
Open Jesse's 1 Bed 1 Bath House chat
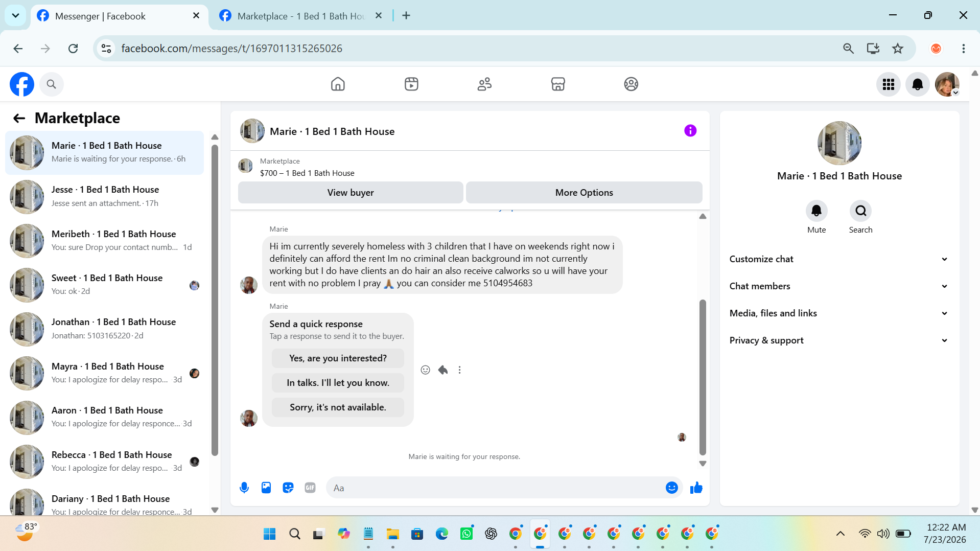pos(104,197)
